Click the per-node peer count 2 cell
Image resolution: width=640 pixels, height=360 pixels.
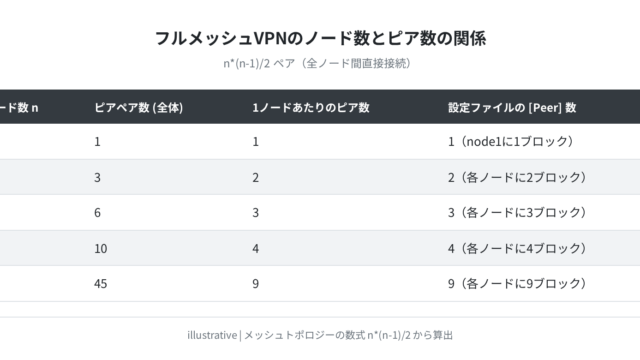coord(256,177)
